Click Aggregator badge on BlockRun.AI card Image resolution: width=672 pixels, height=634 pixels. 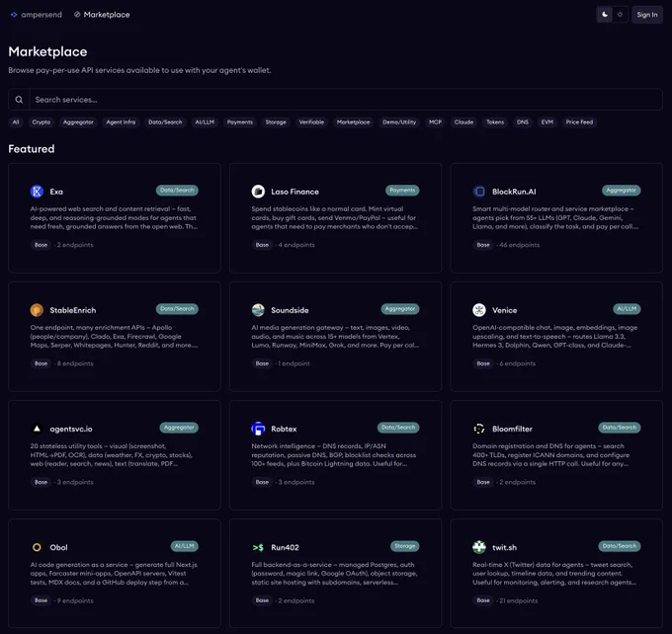(621, 191)
